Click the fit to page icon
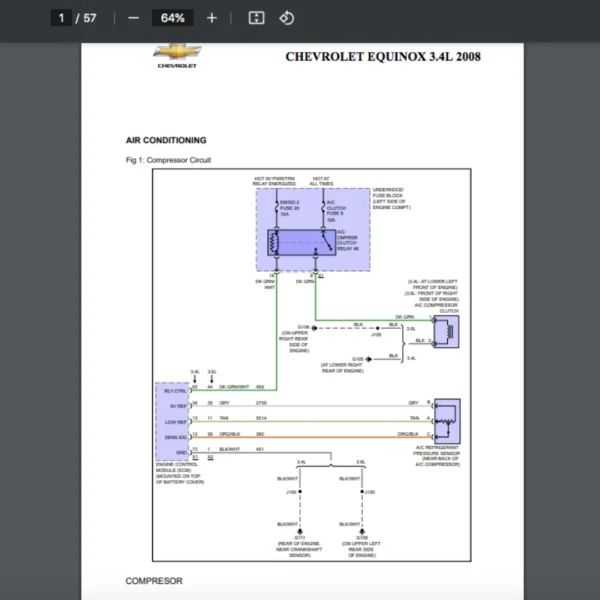Viewport: 600px width, 600px height. click(256, 18)
